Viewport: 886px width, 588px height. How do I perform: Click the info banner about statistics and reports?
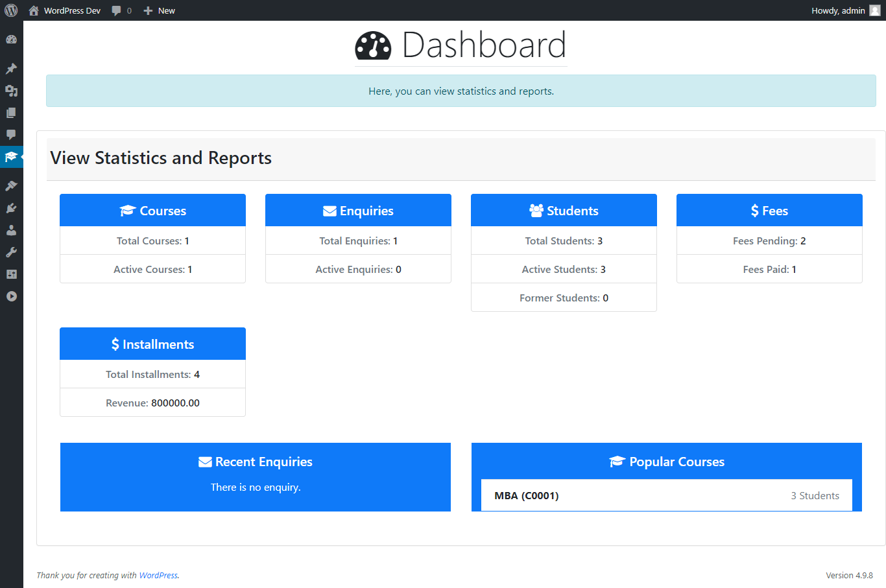click(x=461, y=91)
